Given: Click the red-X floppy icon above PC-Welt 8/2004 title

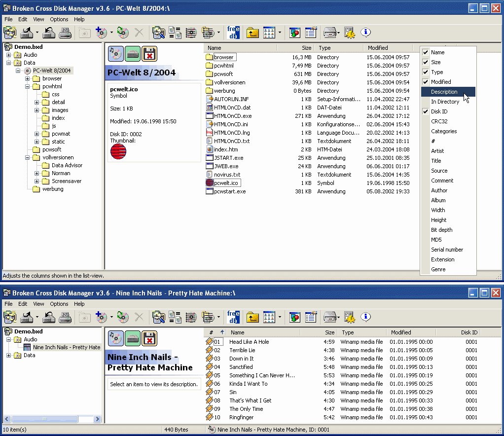Looking at the screenshot, I should pos(149,54).
